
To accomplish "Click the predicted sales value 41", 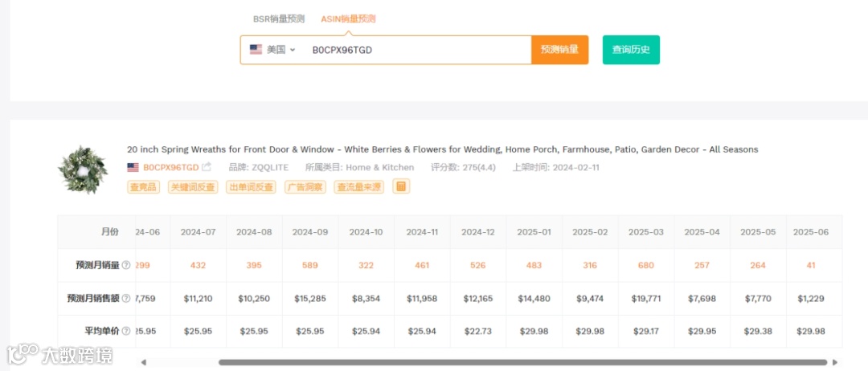I will pos(811,265).
